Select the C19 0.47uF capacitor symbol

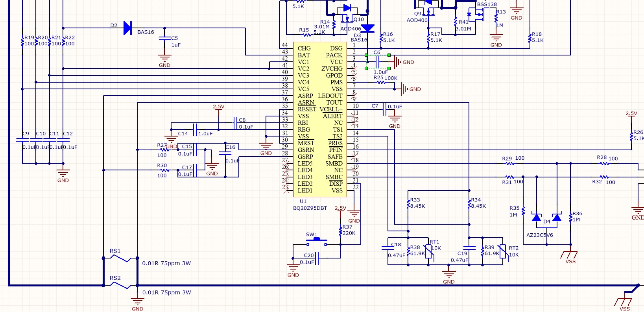[469, 248]
